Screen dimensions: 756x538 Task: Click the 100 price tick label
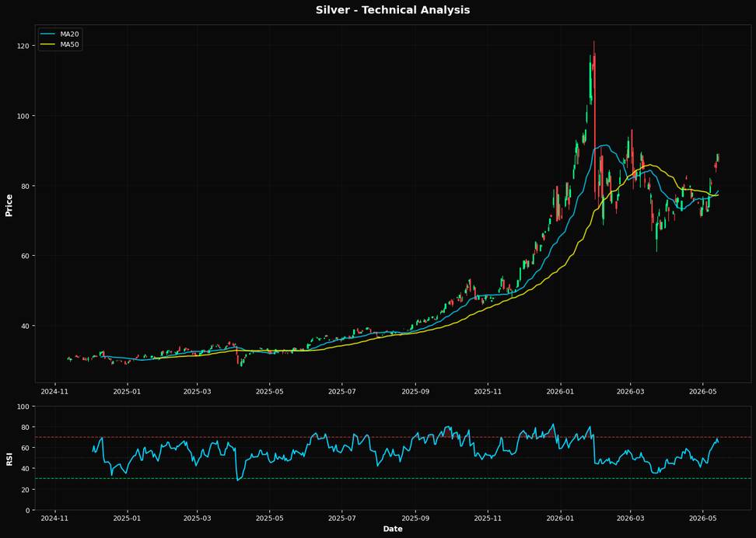click(24, 116)
